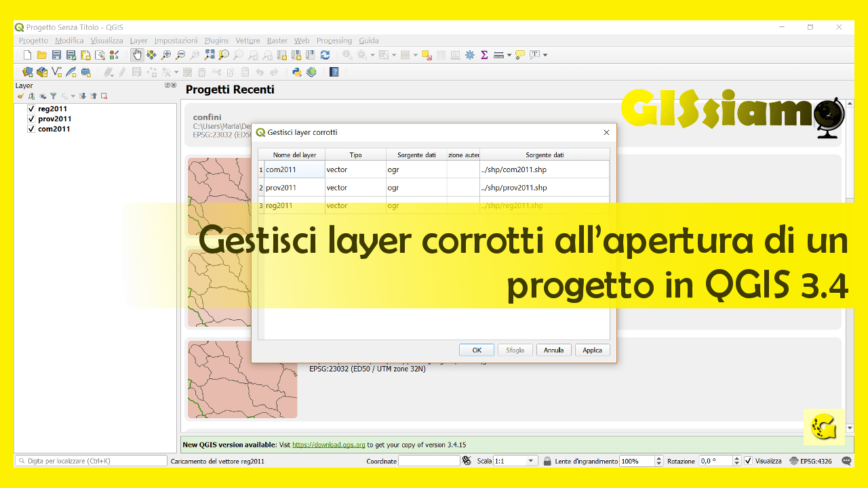The height and width of the screenshot is (488, 868).
Task: Select the com2011 layer name cell
Action: coord(294,169)
